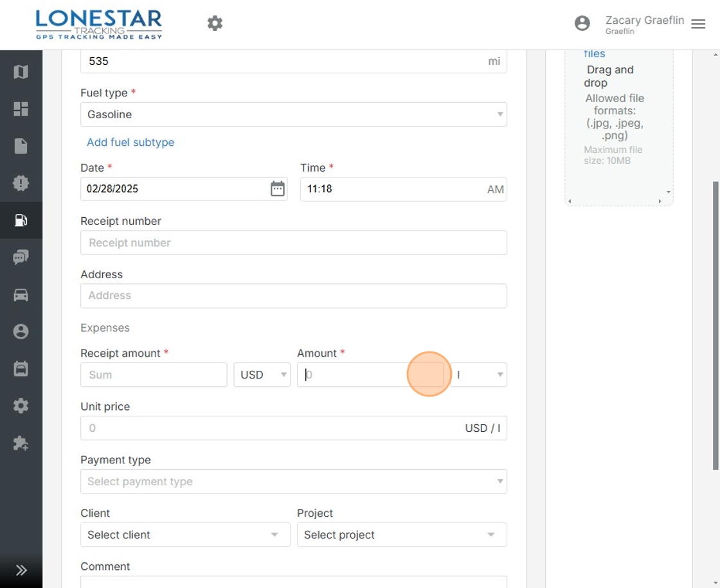Open the reports document icon in sidebar
This screenshot has height=588, width=720.
[21, 147]
